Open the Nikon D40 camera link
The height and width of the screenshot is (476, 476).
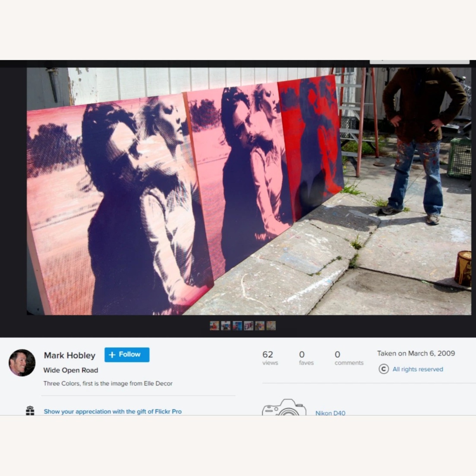tap(330, 413)
